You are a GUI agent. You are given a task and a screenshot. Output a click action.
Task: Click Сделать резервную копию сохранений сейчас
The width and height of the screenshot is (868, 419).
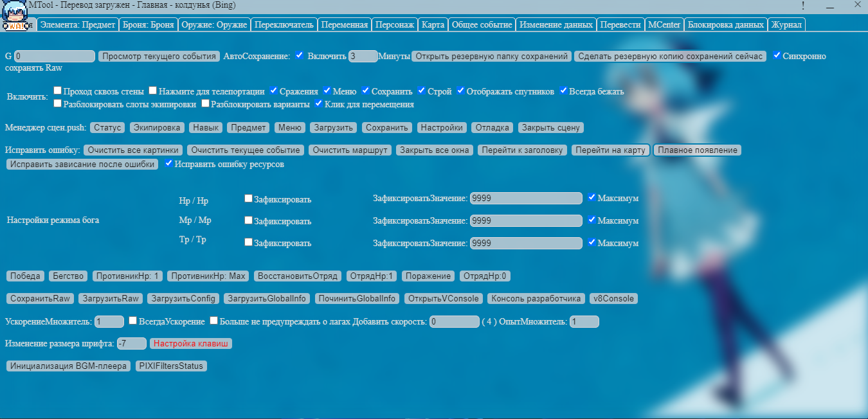(x=670, y=56)
